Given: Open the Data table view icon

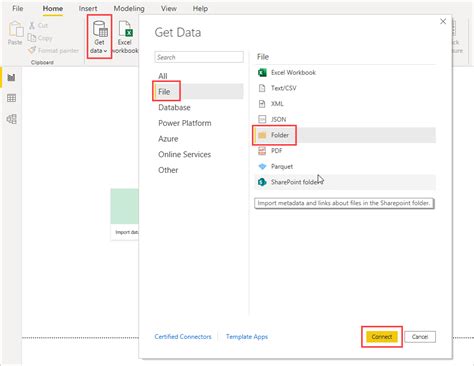Looking at the screenshot, I should click(x=11, y=98).
